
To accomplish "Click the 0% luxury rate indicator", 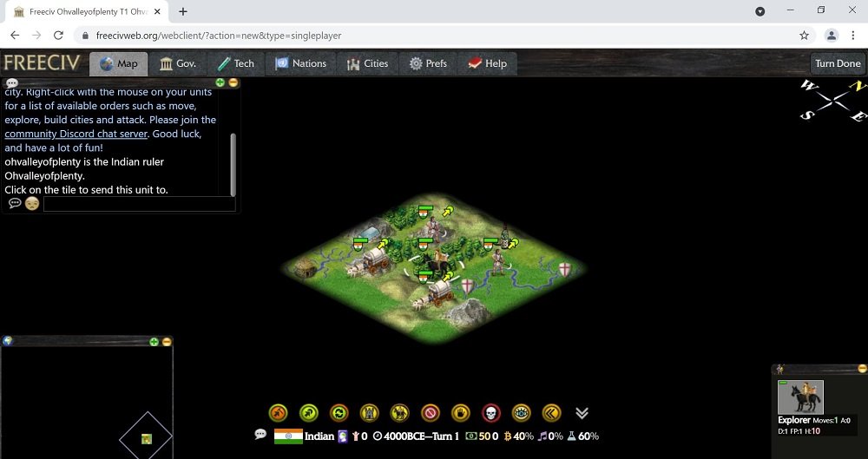I will coord(550,436).
